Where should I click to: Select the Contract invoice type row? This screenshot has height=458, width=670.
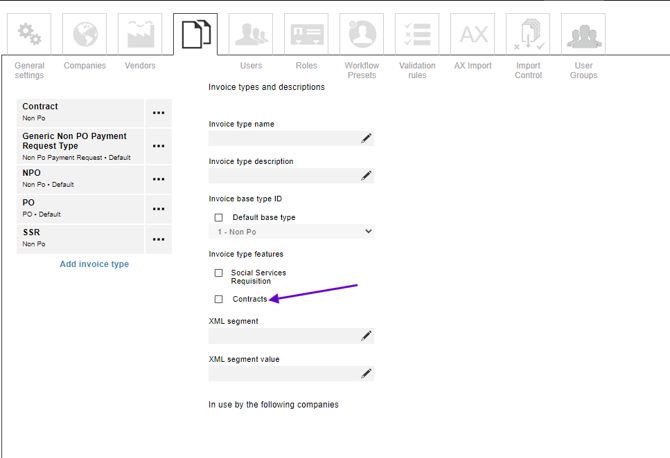pos(80,113)
